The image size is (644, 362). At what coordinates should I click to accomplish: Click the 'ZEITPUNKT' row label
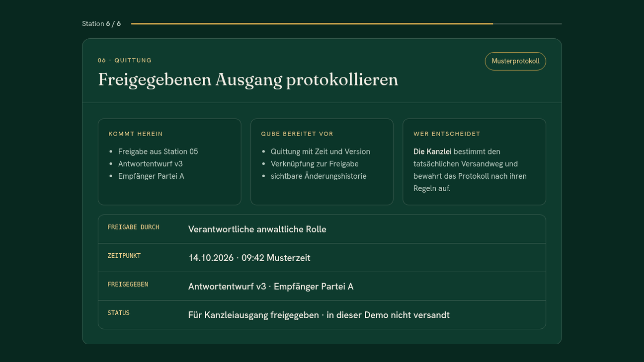pos(124,256)
